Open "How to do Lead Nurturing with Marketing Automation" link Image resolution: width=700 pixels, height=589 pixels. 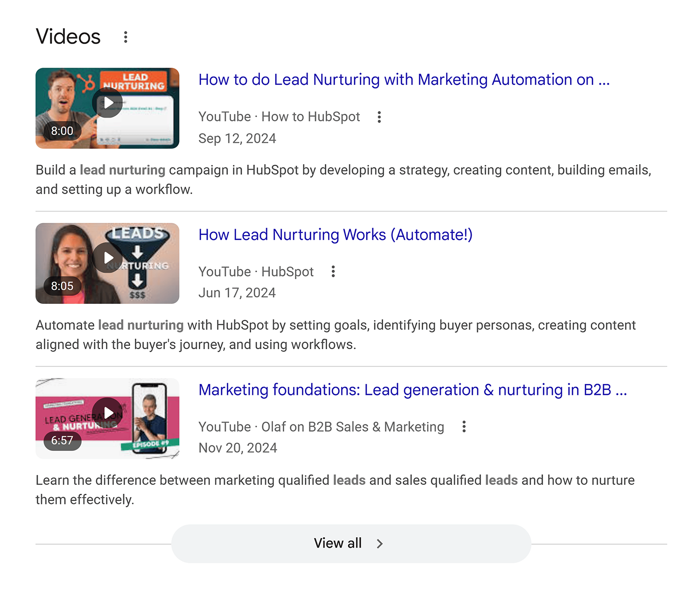click(404, 80)
